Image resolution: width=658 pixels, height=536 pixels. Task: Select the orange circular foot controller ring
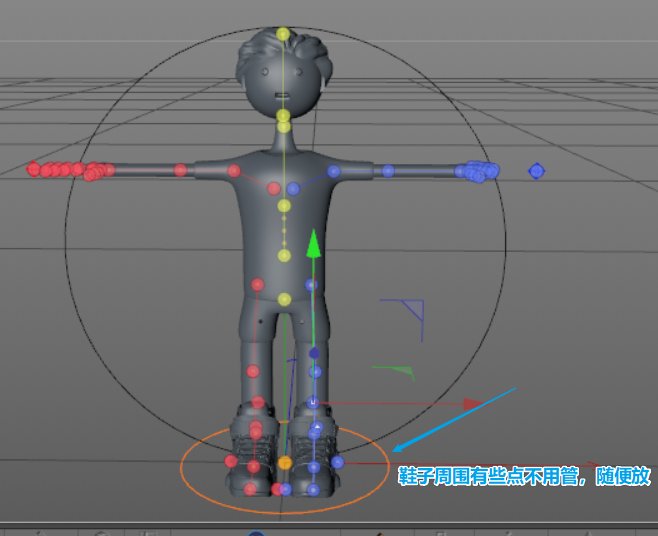point(285,467)
